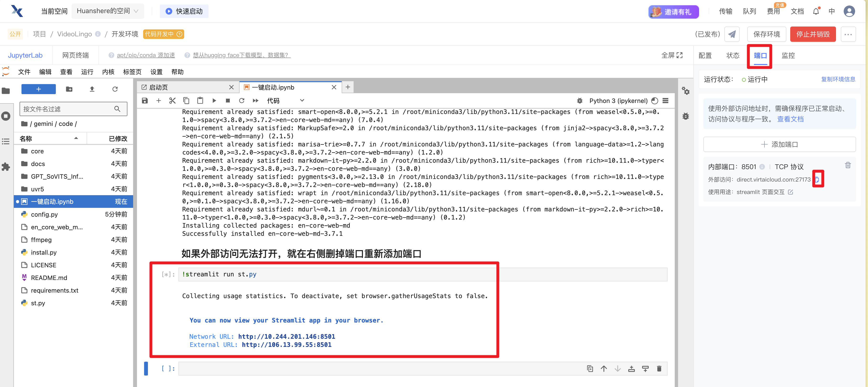This screenshot has width=868, height=387.
Task: Close the notebook tab
Action: [334, 87]
